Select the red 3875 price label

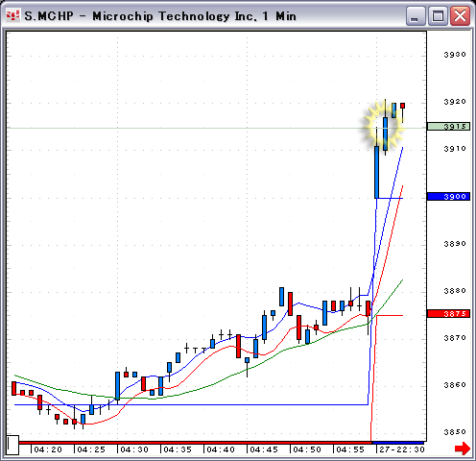point(448,314)
